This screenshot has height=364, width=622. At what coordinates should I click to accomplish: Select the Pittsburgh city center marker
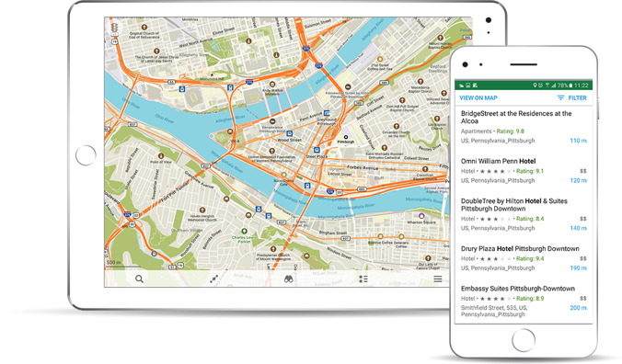click(x=346, y=137)
